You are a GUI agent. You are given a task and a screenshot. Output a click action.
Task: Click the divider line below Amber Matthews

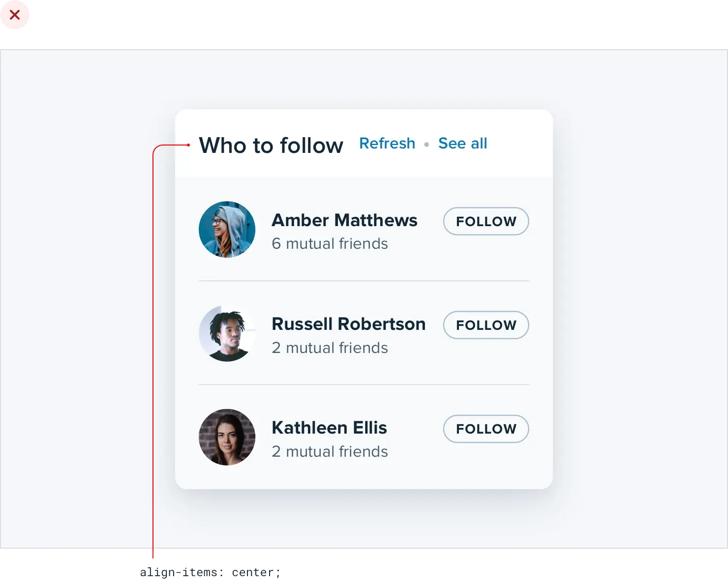pos(364,281)
